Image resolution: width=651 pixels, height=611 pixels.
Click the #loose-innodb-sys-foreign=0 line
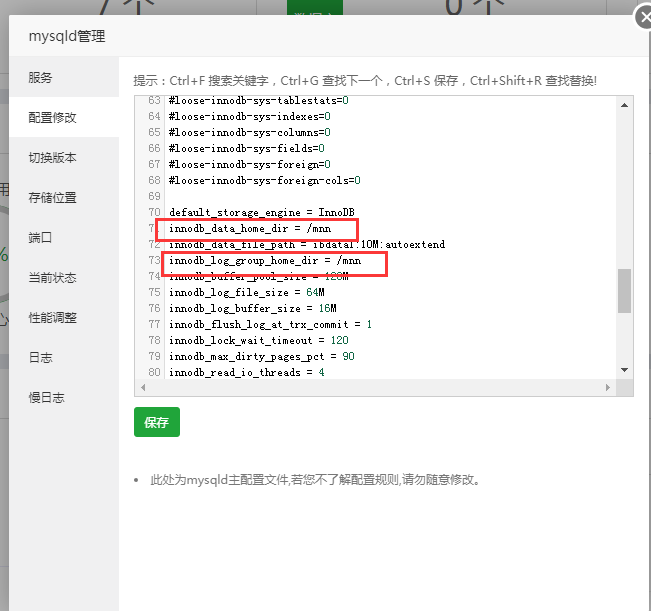click(250, 164)
